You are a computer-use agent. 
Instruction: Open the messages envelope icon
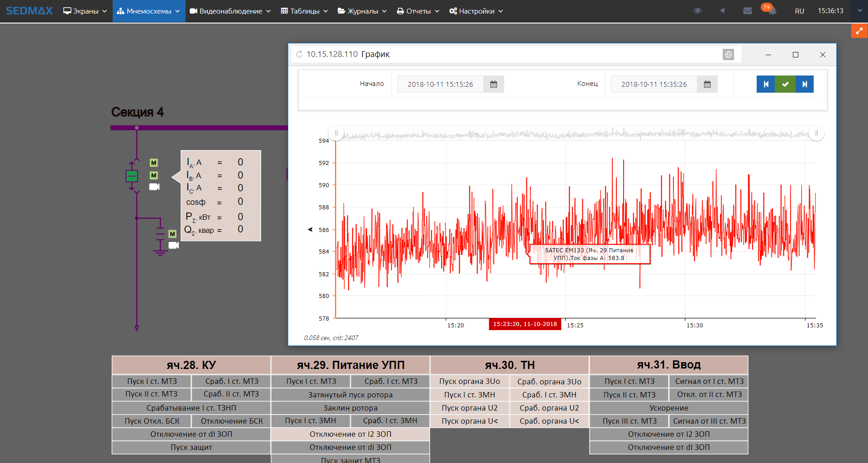(747, 11)
